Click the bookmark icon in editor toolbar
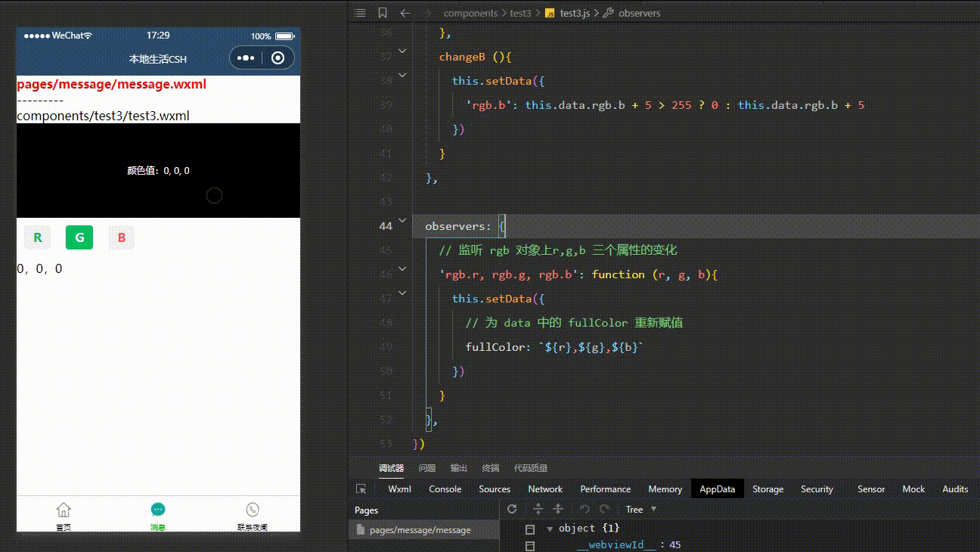 383,13
